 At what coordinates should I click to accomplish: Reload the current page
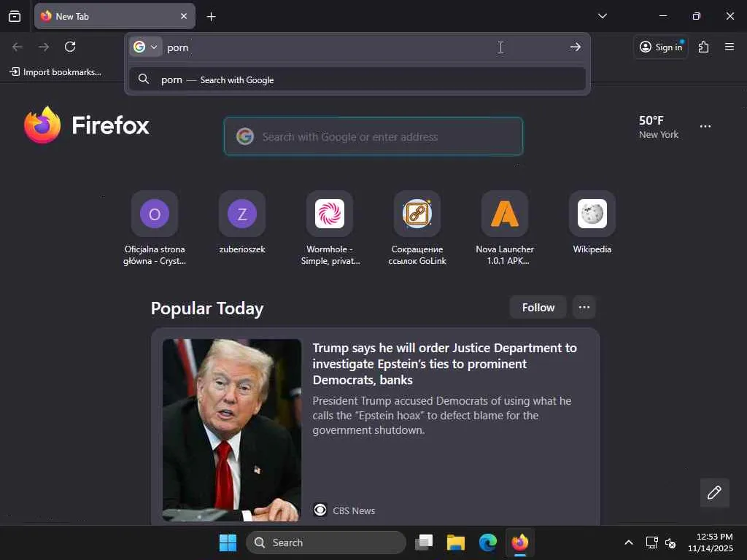tap(70, 47)
